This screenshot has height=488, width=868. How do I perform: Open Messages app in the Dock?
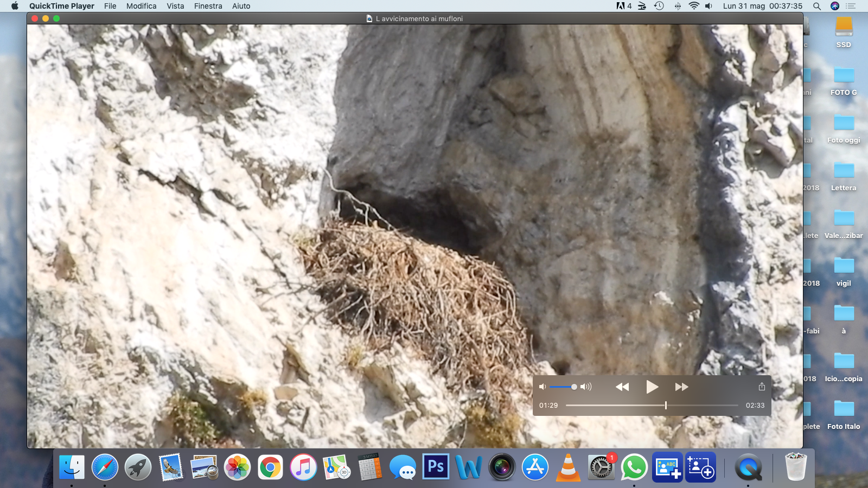pyautogui.click(x=403, y=467)
